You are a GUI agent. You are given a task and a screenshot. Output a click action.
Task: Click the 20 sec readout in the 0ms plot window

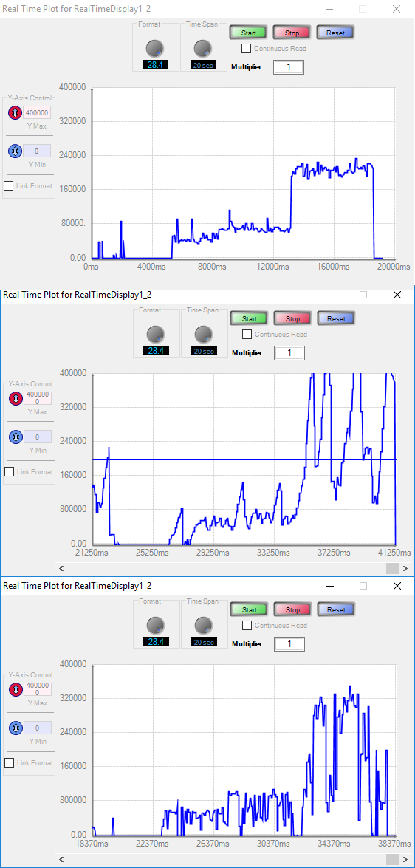[203, 65]
